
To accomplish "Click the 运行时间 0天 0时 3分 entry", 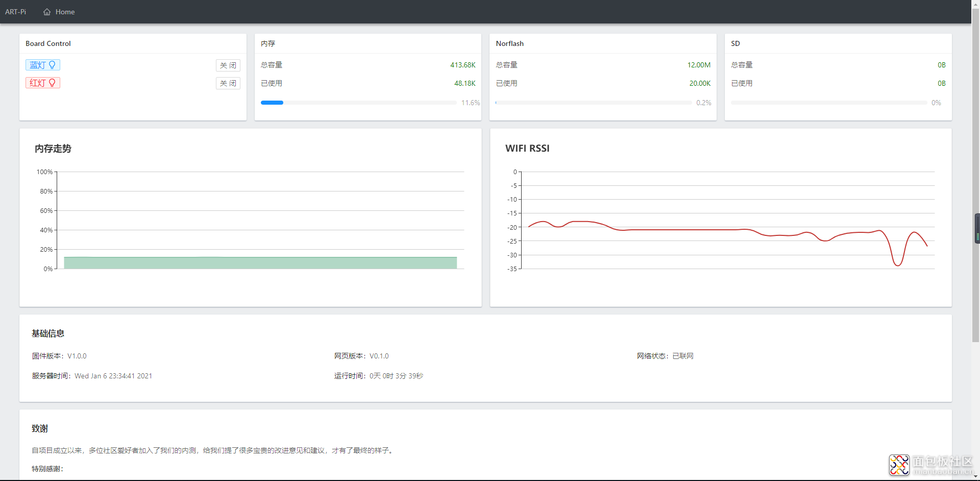I will pyautogui.click(x=379, y=376).
